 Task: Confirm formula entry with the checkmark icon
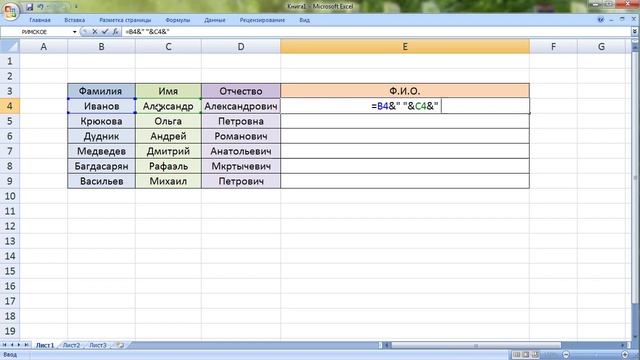105,31
